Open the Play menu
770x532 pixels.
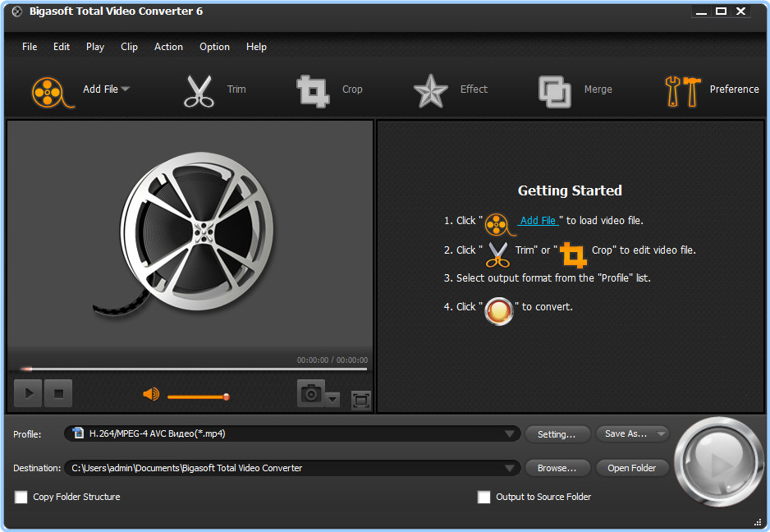[95, 47]
